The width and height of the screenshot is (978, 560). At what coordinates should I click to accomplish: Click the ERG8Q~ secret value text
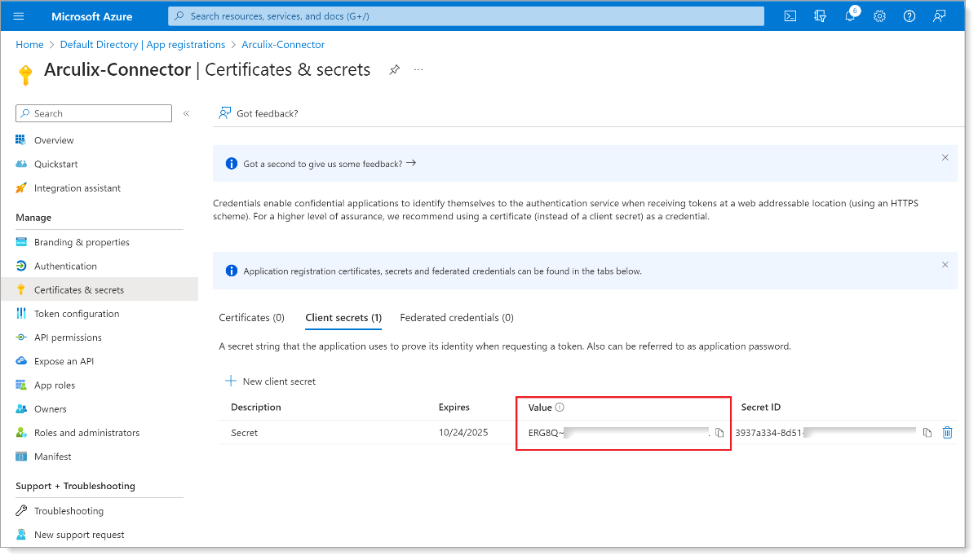point(546,433)
